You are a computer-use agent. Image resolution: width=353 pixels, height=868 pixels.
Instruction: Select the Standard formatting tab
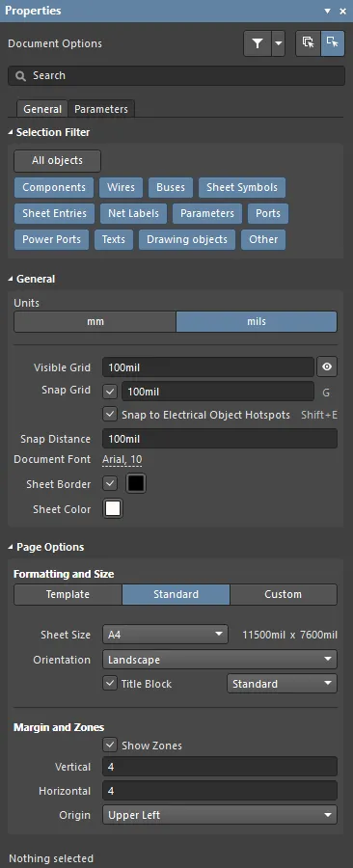[176, 594]
